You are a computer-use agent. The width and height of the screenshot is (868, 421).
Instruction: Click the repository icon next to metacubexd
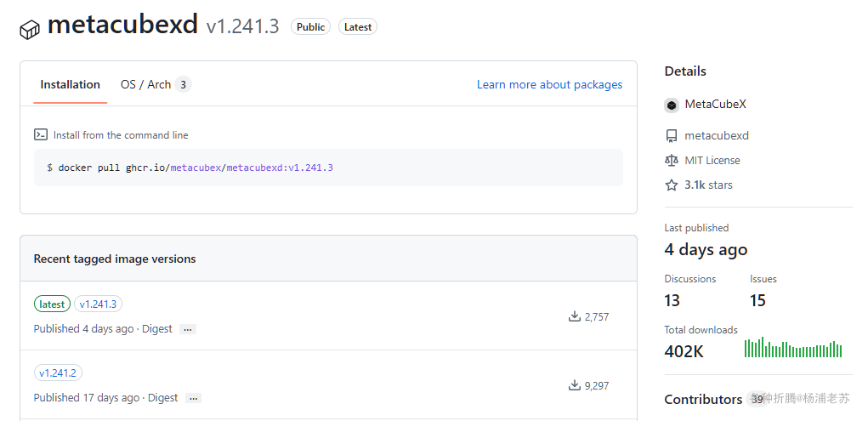(x=672, y=136)
